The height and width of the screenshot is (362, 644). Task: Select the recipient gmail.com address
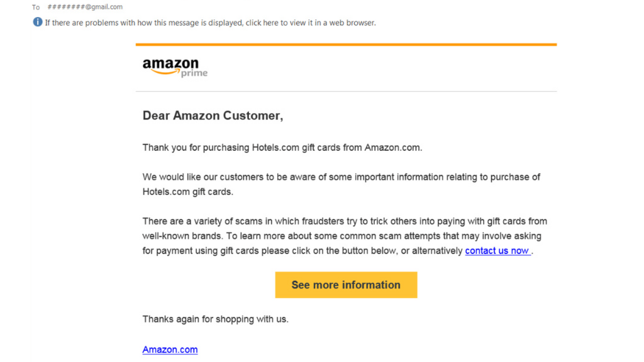pyautogui.click(x=85, y=6)
